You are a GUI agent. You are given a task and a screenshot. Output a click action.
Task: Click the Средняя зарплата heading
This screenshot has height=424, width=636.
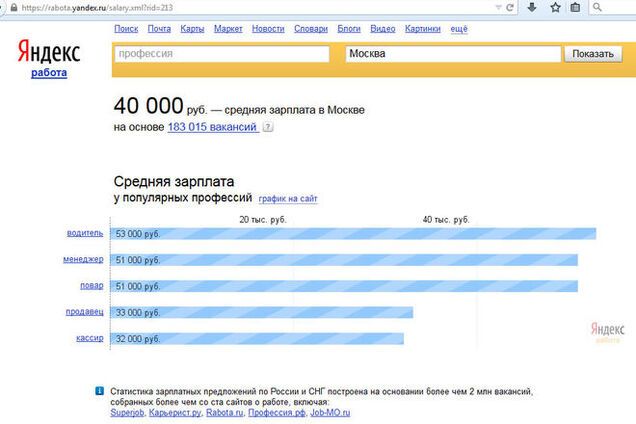pos(174,181)
